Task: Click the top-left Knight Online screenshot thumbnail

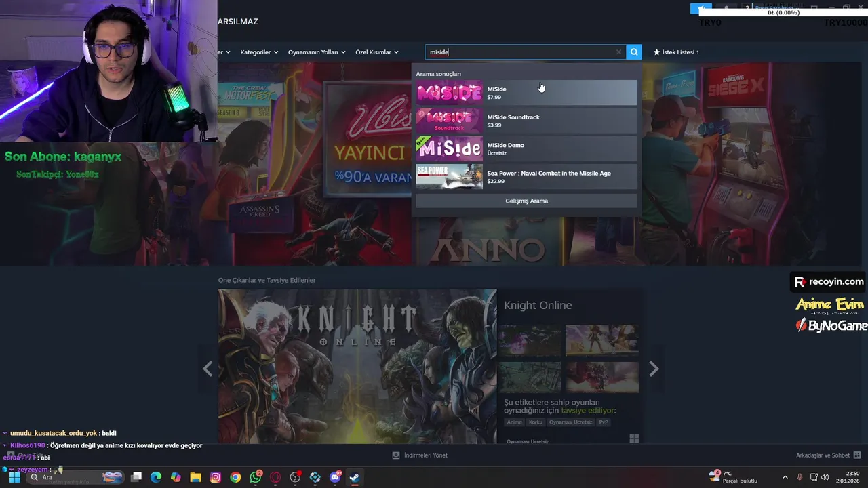Action: coord(530,340)
